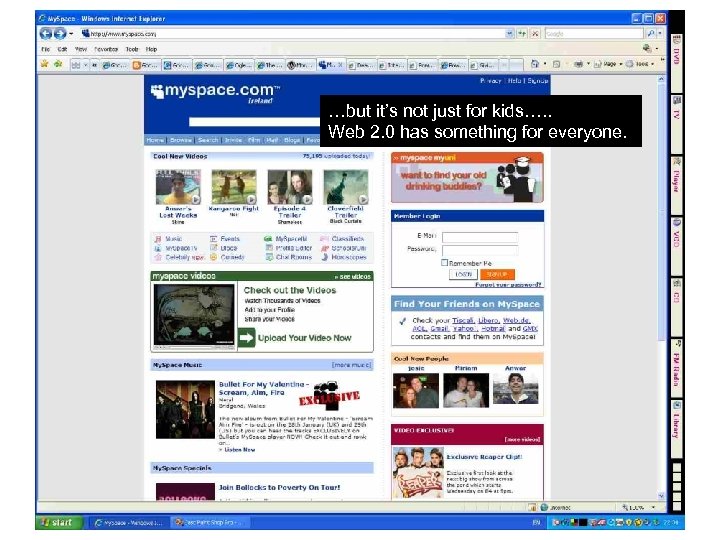Click the Windows Start button
Viewport: 720px width, 540px height.
tap(59, 523)
